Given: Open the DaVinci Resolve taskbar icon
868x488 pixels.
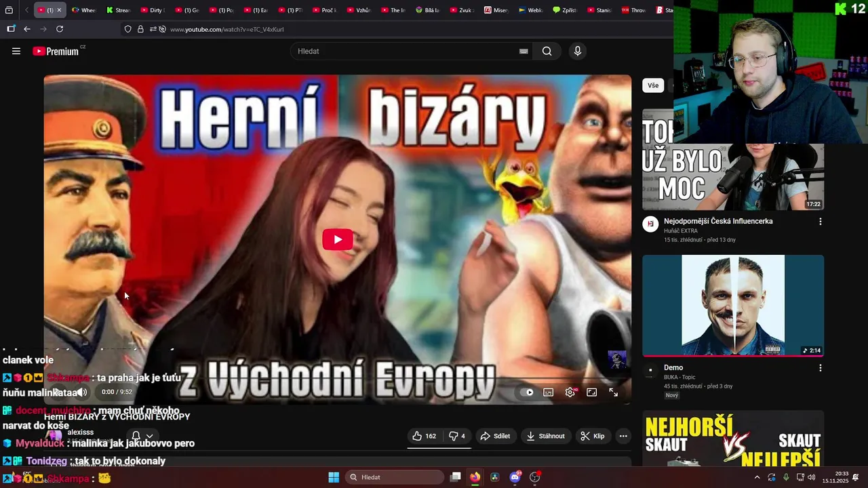Looking at the screenshot, I should coord(495,477).
